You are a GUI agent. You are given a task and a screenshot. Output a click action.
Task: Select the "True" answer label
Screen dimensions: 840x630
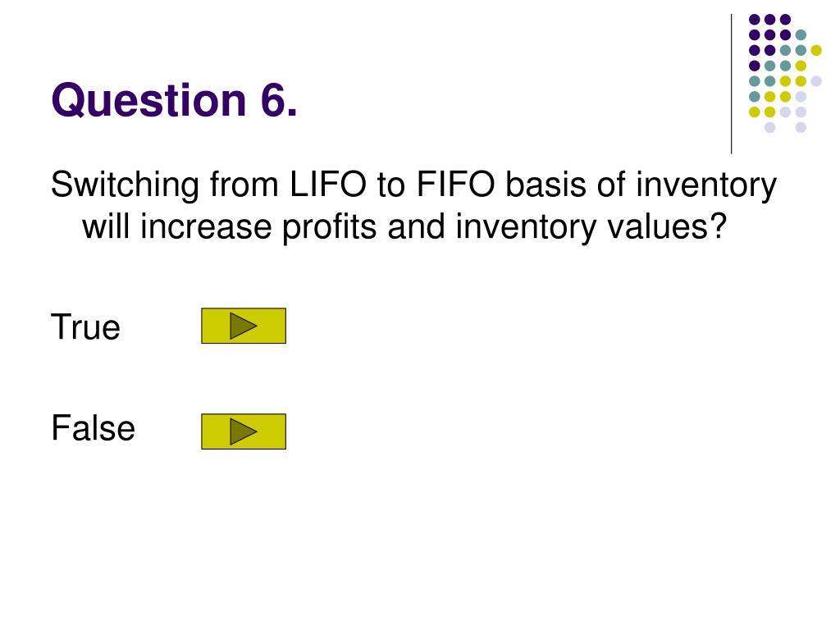[x=85, y=326]
